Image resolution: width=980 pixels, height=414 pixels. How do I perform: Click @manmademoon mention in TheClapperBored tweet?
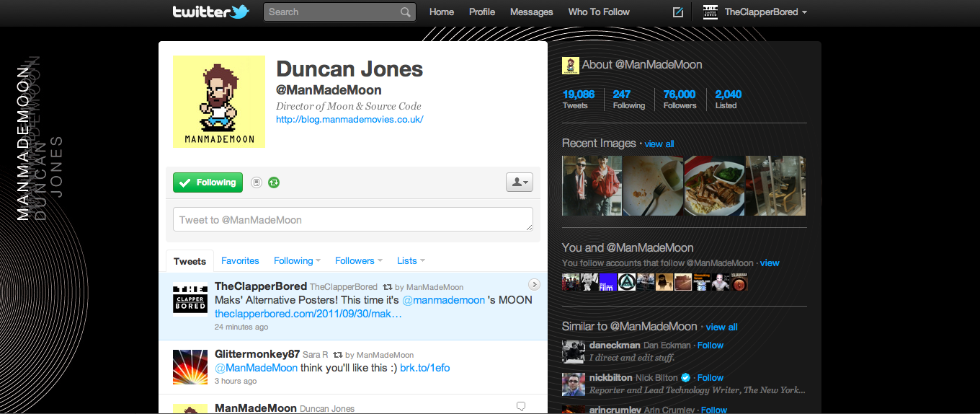pyautogui.click(x=443, y=300)
